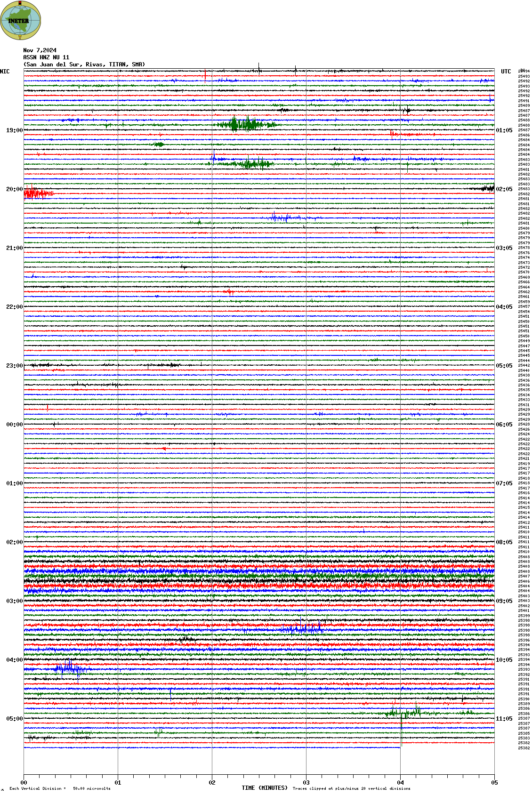This screenshot has height=795, width=532.
Task: Click the large red burst at 20:00
Action: [38, 193]
